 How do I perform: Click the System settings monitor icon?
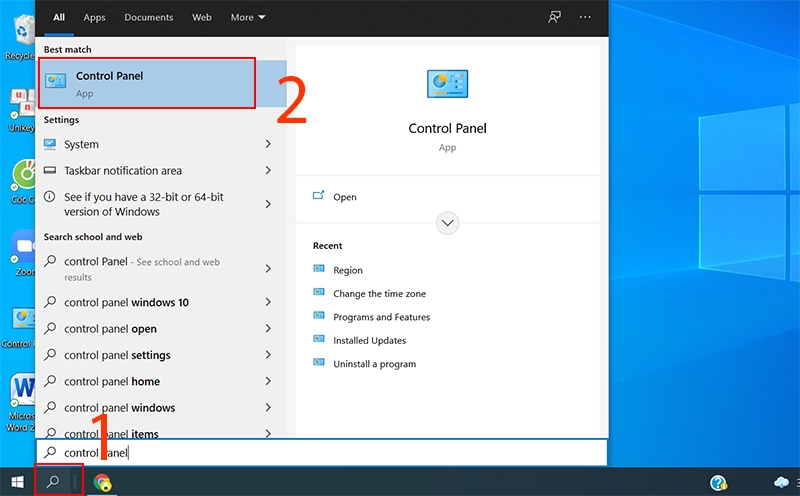click(x=50, y=144)
